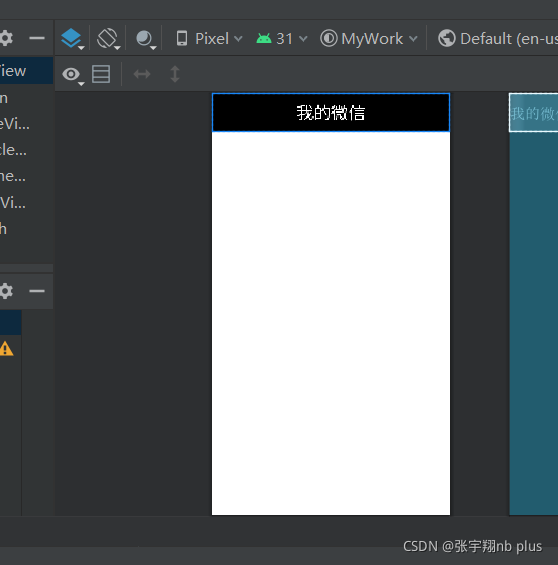Select the 我的微 view in the blueprint

(x=534, y=113)
